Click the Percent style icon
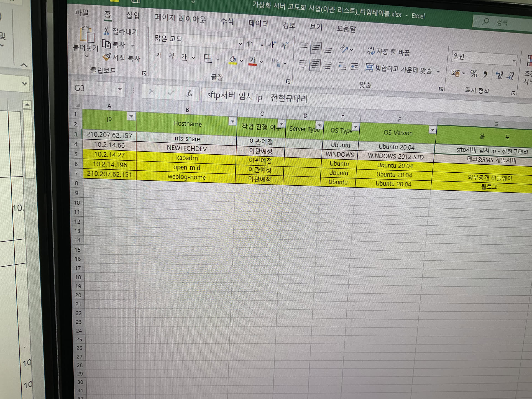 474,74
